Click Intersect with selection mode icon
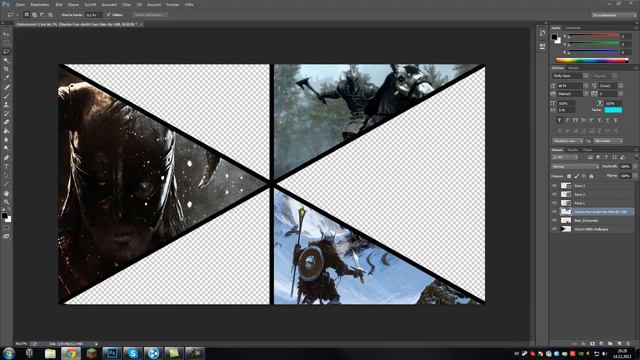Viewport: 640px width, 360px height. coord(50,15)
